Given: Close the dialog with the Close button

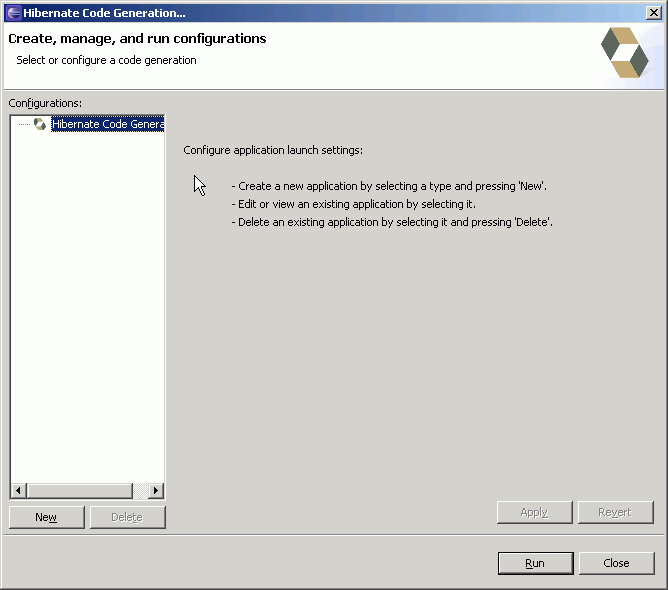Looking at the screenshot, I should pos(616,563).
